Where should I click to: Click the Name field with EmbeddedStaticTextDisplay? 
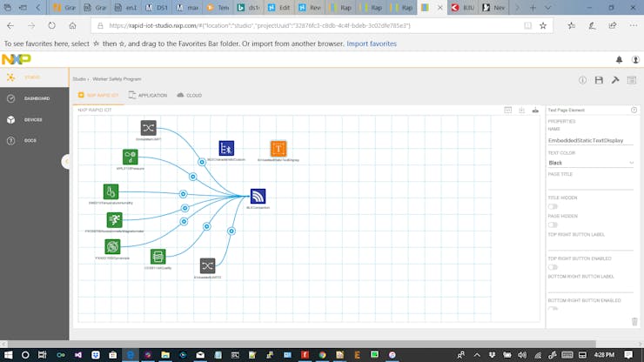(x=591, y=140)
